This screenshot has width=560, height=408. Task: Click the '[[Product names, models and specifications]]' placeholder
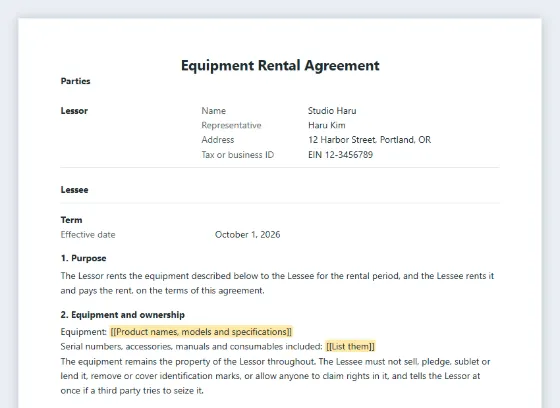(x=201, y=332)
